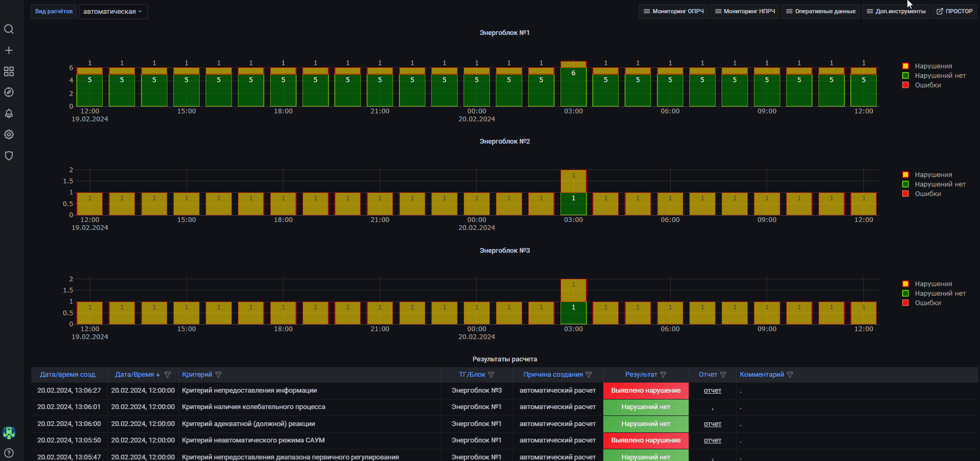Viewport: 980px width, 461px height.
Task: Toggle Нарушений нет label in Энергоблок №2 legend
Action: coord(940,184)
